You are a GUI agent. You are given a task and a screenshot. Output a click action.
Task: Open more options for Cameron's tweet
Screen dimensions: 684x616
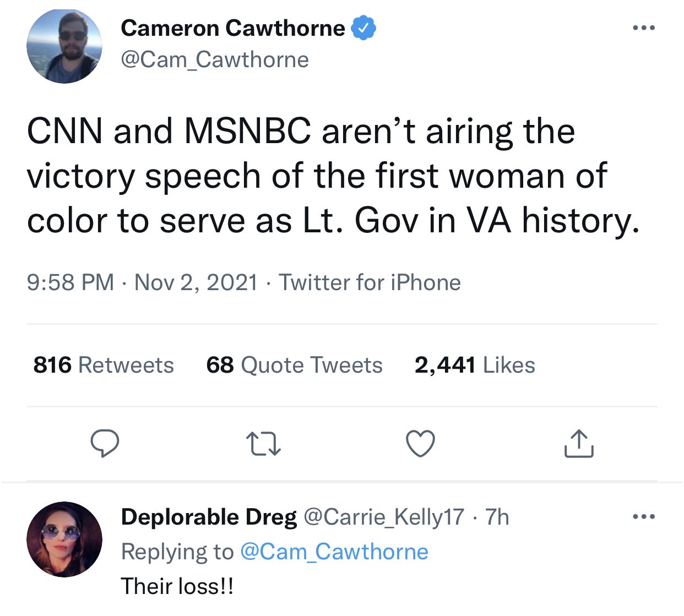pos(644,28)
